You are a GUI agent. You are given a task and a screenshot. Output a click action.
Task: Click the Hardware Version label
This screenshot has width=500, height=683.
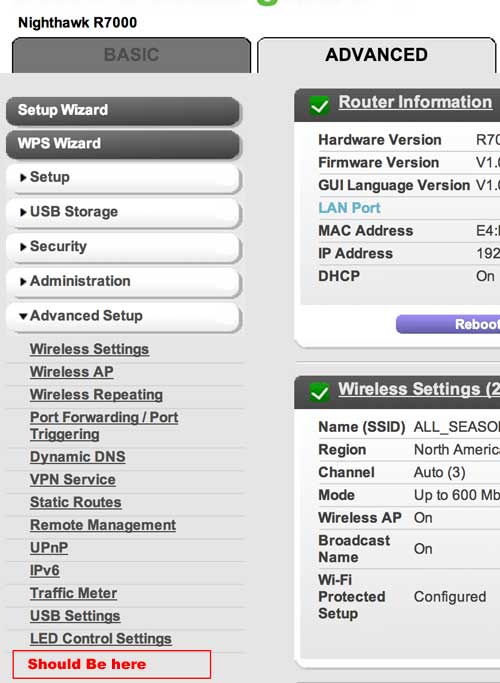(380, 140)
